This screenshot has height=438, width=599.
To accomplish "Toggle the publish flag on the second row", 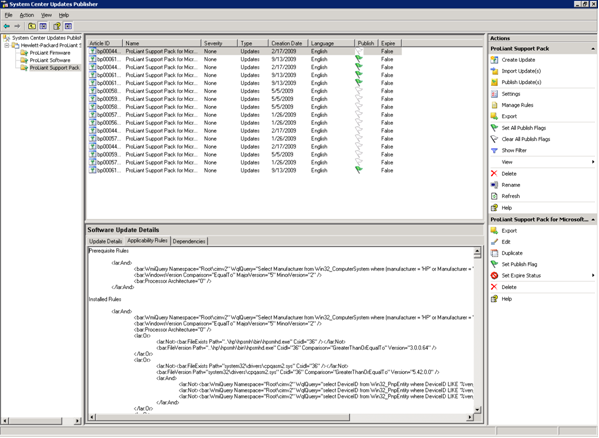I will coord(359,59).
